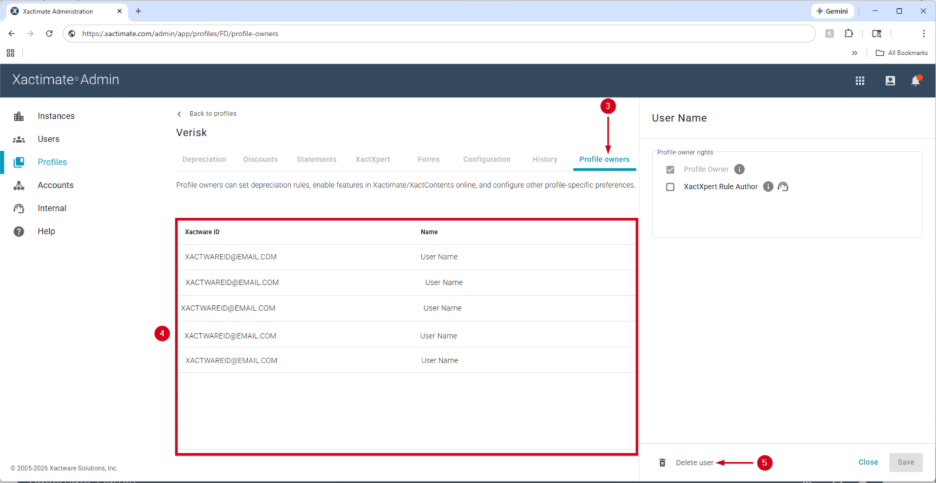Image resolution: width=936 pixels, height=483 pixels.
Task: Click the Name column header
Action: pyautogui.click(x=429, y=232)
